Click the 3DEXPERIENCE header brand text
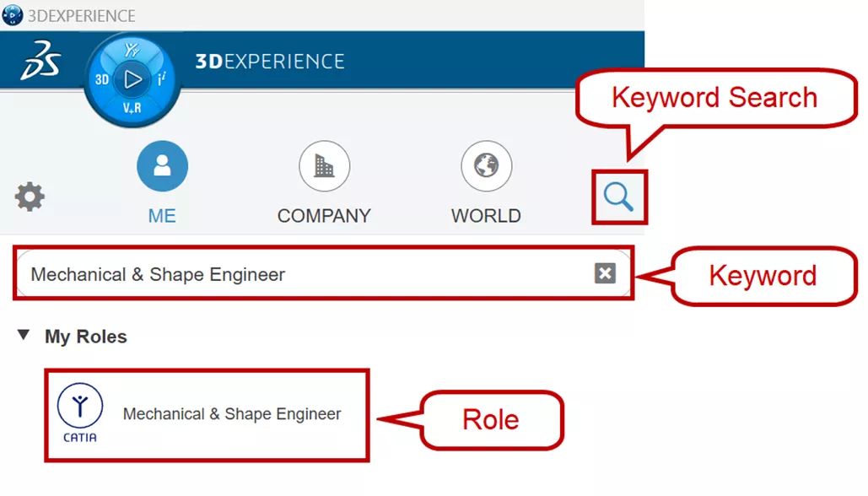 click(270, 62)
